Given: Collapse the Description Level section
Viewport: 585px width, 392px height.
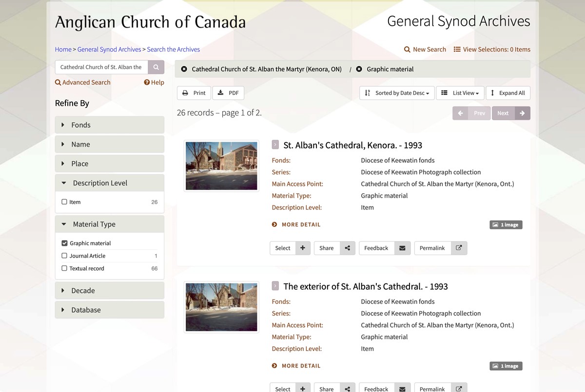Looking at the screenshot, I should (110, 183).
